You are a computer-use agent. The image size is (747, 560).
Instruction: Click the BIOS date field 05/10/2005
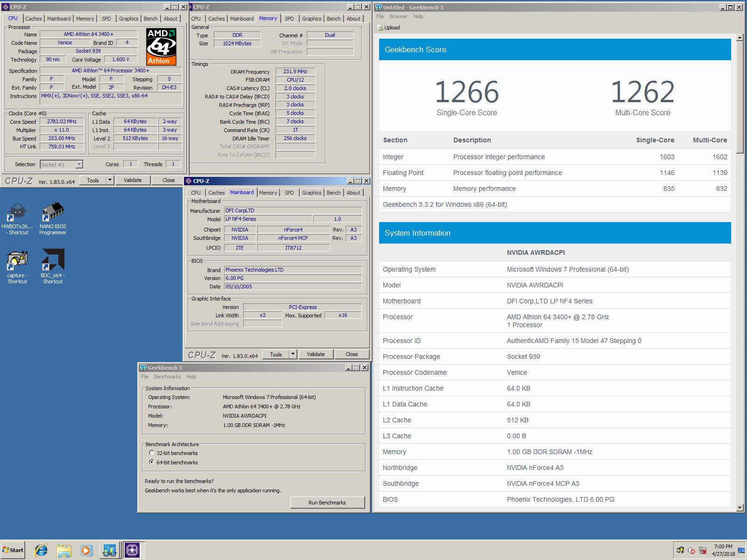coord(293,287)
